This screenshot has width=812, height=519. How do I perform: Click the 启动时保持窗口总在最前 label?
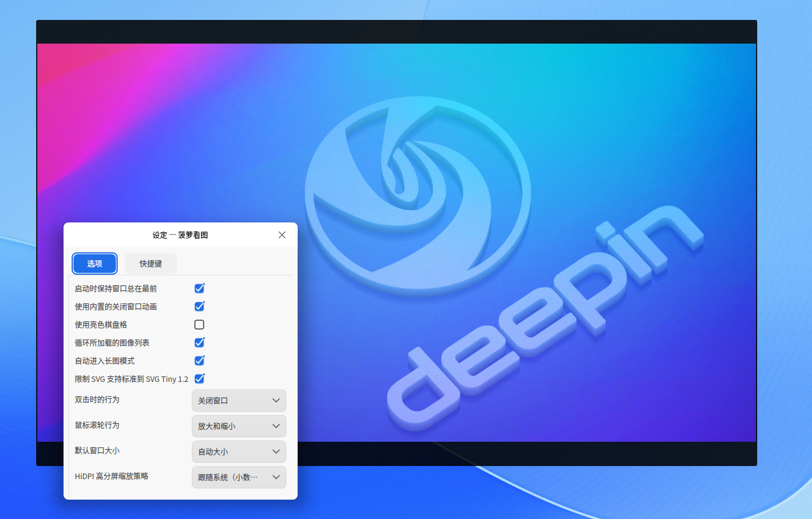tap(116, 288)
